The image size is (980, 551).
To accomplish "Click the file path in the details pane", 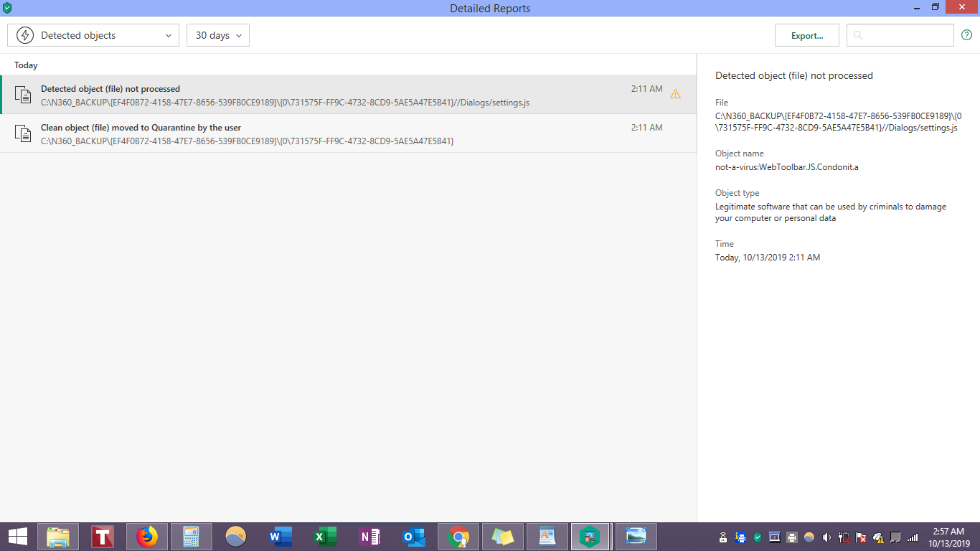I will 839,122.
